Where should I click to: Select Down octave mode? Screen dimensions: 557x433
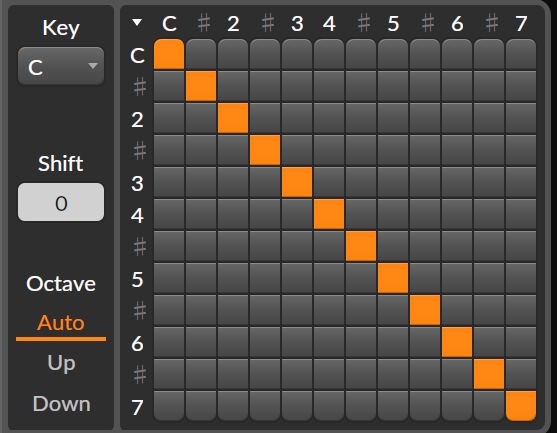click(x=61, y=404)
